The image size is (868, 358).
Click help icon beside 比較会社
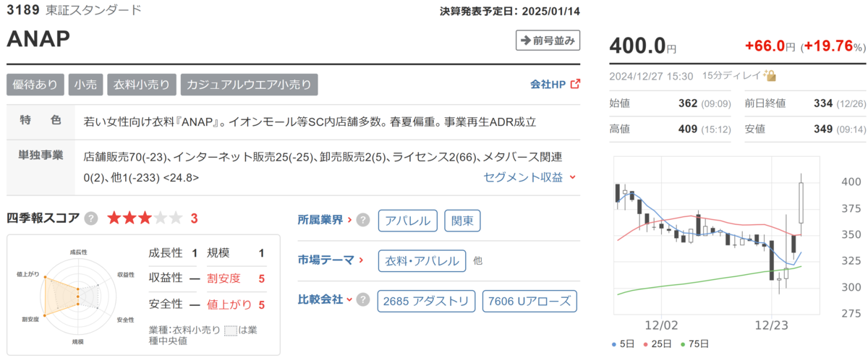tap(363, 299)
